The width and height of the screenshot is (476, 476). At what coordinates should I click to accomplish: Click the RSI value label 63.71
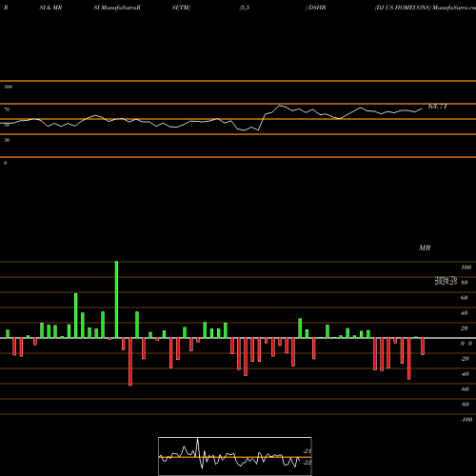coord(438,107)
